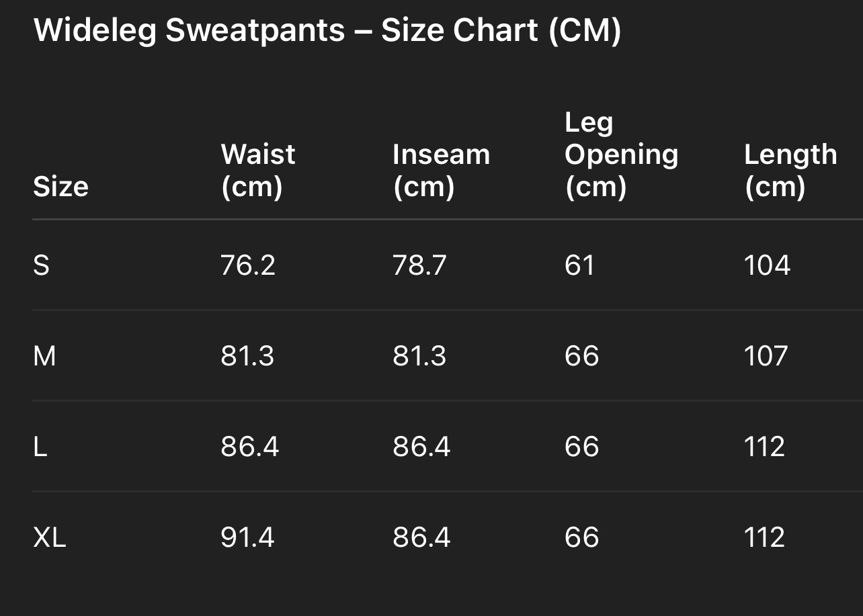This screenshot has width=863, height=616.
Task: Click the Waist (cm) column header
Action: tap(258, 171)
